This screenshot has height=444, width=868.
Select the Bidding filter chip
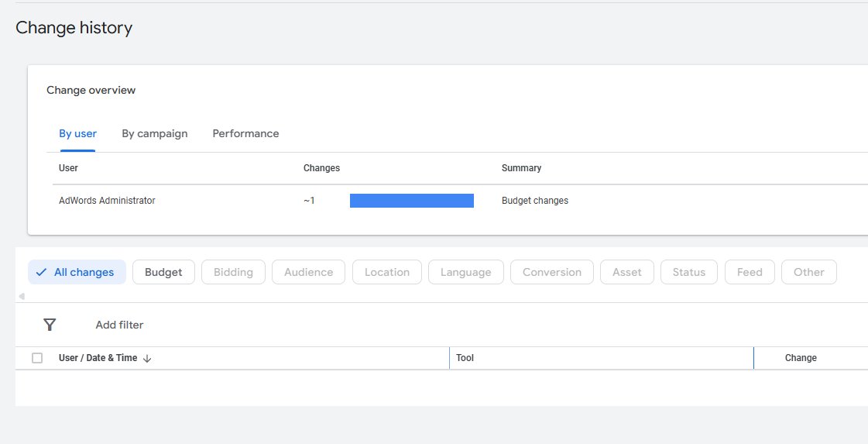coord(233,272)
